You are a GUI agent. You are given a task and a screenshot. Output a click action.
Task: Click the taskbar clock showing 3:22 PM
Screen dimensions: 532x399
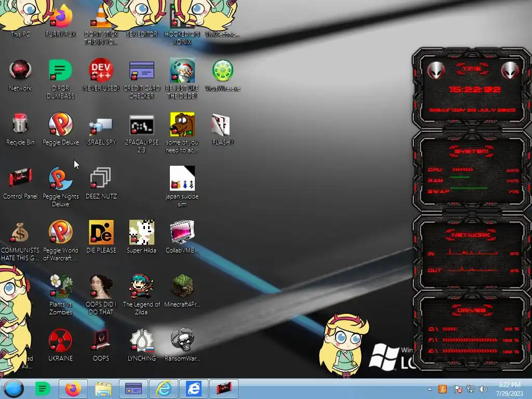pyautogui.click(x=509, y=389)
